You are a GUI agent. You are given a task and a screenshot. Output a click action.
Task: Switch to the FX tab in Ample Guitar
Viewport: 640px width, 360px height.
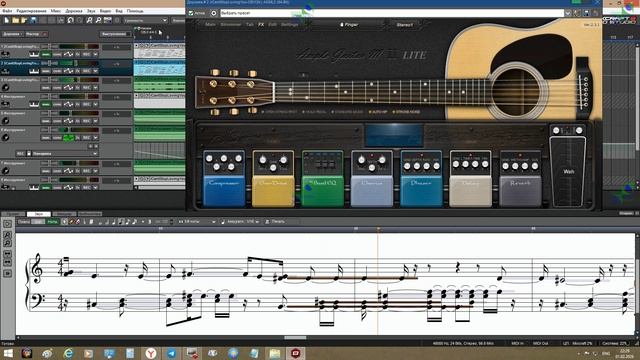(x=261, y=24)
